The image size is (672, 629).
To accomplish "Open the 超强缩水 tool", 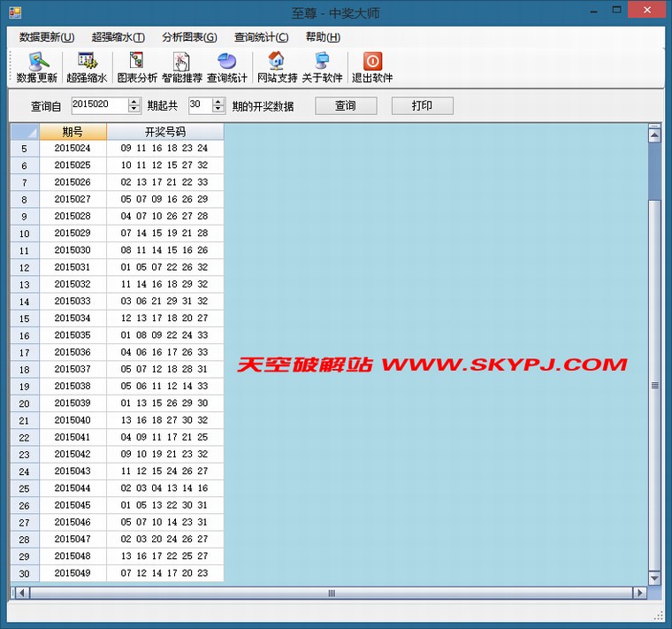I will pos(87,67).
